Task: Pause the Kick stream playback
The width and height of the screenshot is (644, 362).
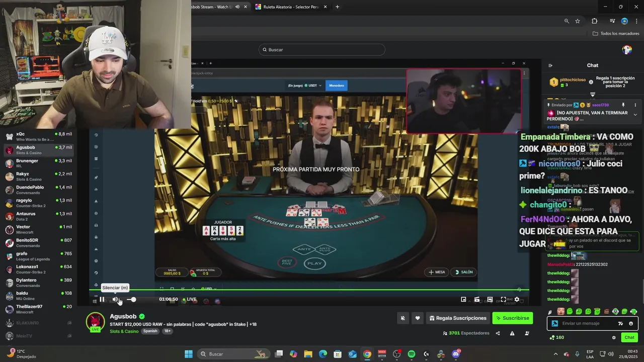Action: pos(102,300)
